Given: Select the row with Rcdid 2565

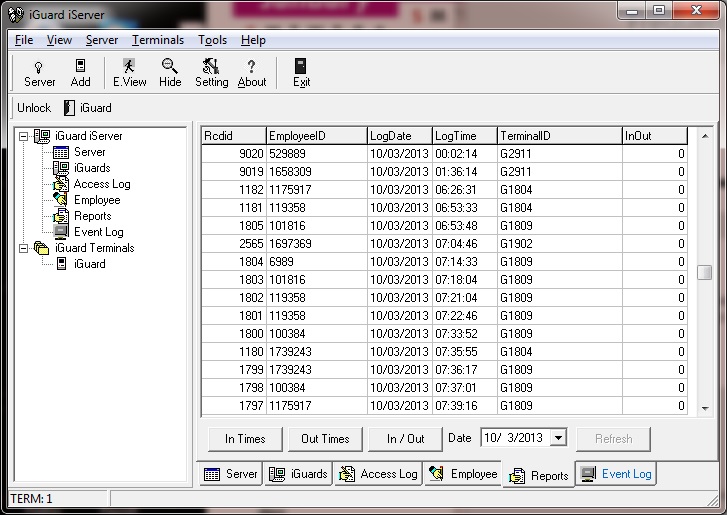Looking at the screenshot, I should point(444,244).
